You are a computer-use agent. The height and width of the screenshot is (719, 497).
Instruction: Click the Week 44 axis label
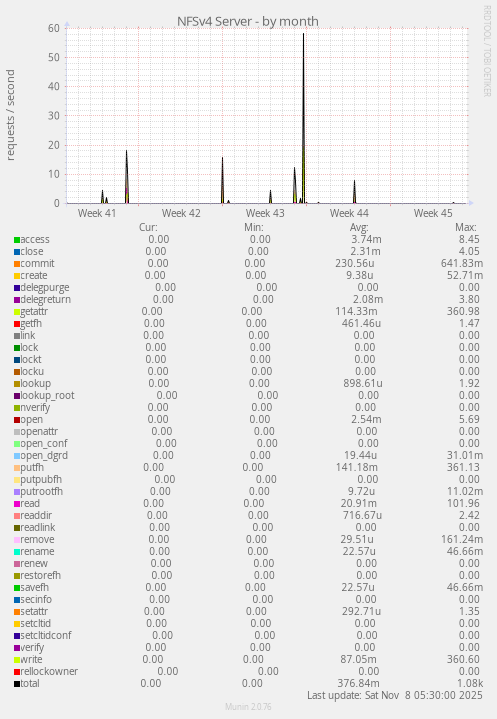349,213
